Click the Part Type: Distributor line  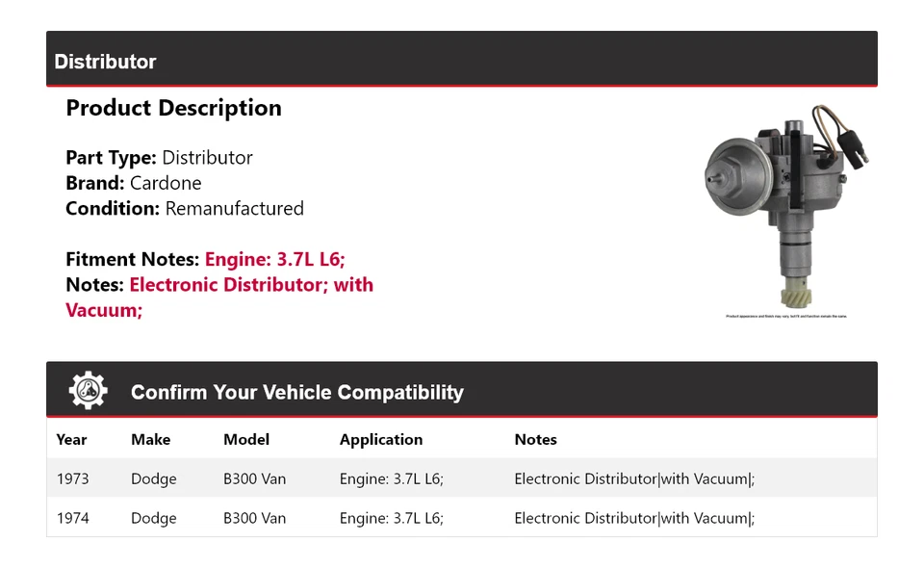[x=159, y=158]
